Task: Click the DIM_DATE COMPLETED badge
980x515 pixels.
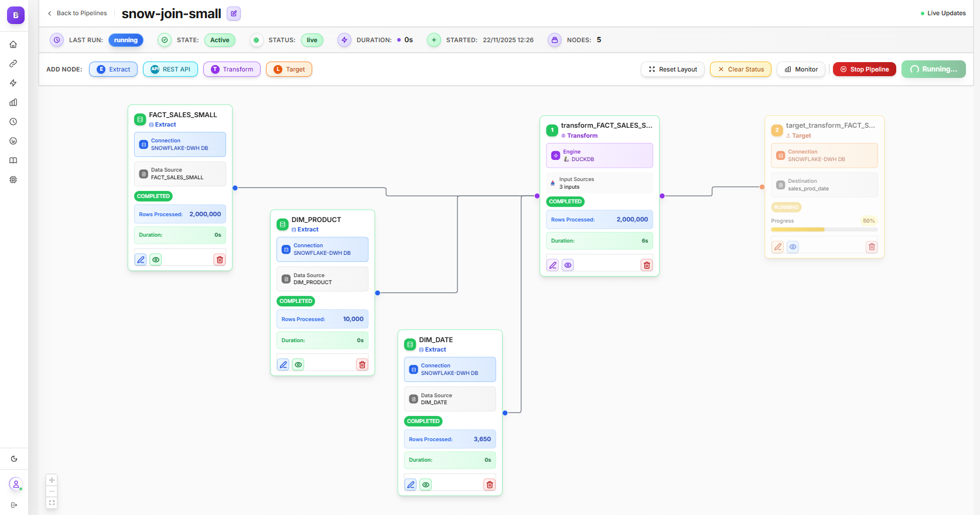Action: [x=423, y=421]
